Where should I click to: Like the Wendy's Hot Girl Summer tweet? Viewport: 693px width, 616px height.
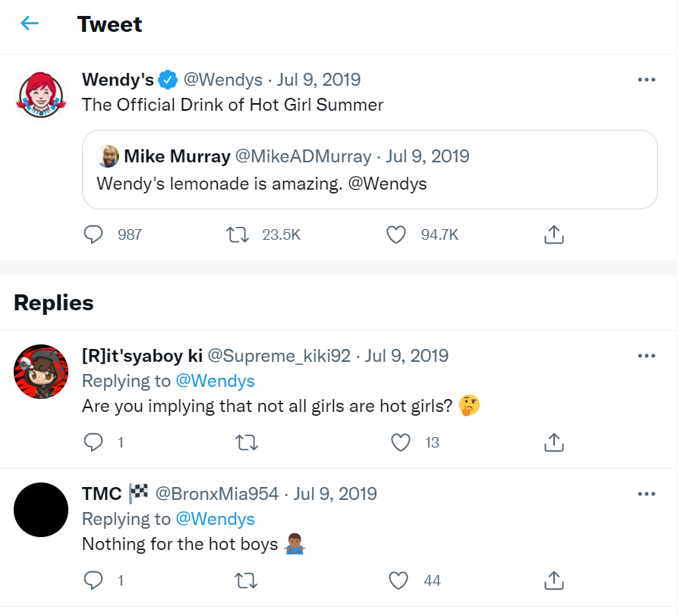pos(396,235)
